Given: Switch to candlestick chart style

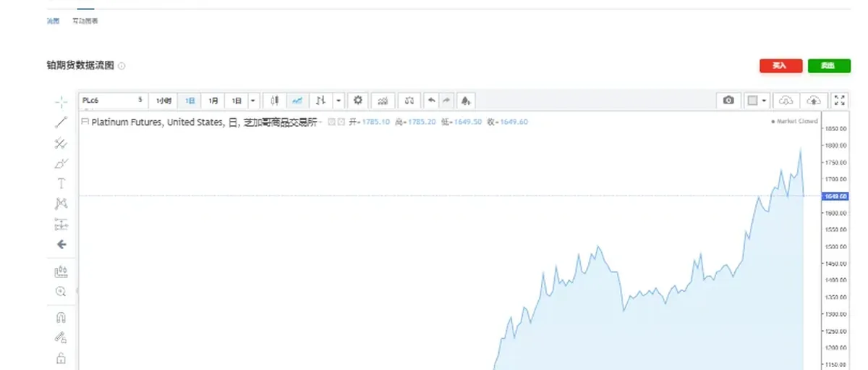Looking at the screenshot, I should pyautogui.click(x=275, y=101).
